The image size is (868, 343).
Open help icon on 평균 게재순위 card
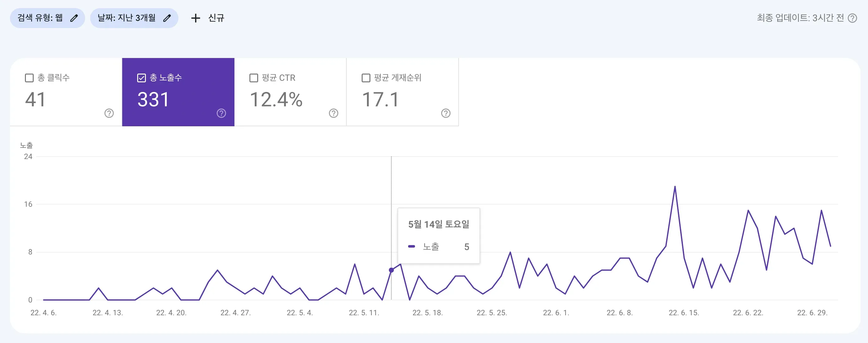pos(446,113)
